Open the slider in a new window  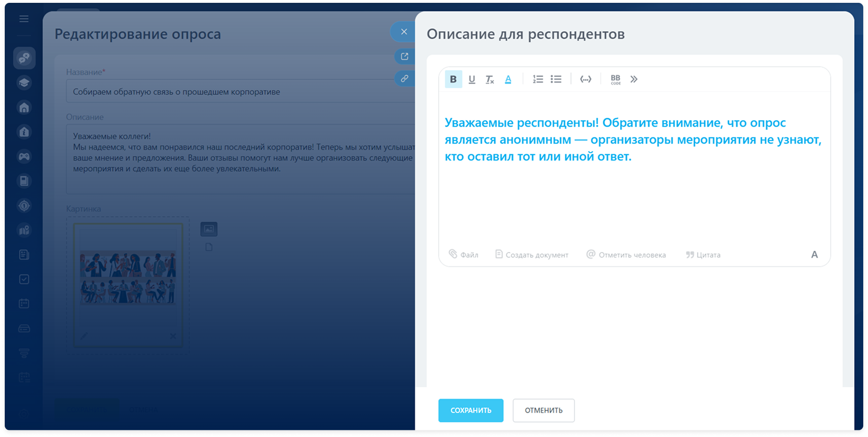[404, 56]
